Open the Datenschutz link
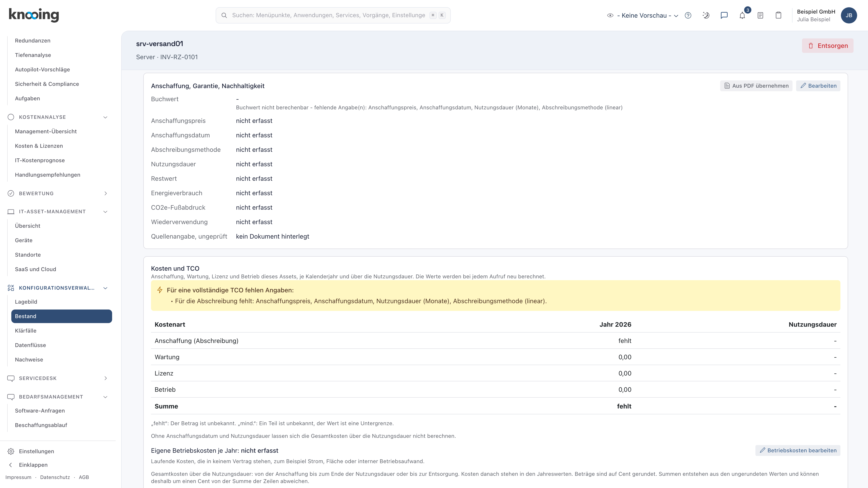Screen dimensions: 868x488 pos(55,477)
